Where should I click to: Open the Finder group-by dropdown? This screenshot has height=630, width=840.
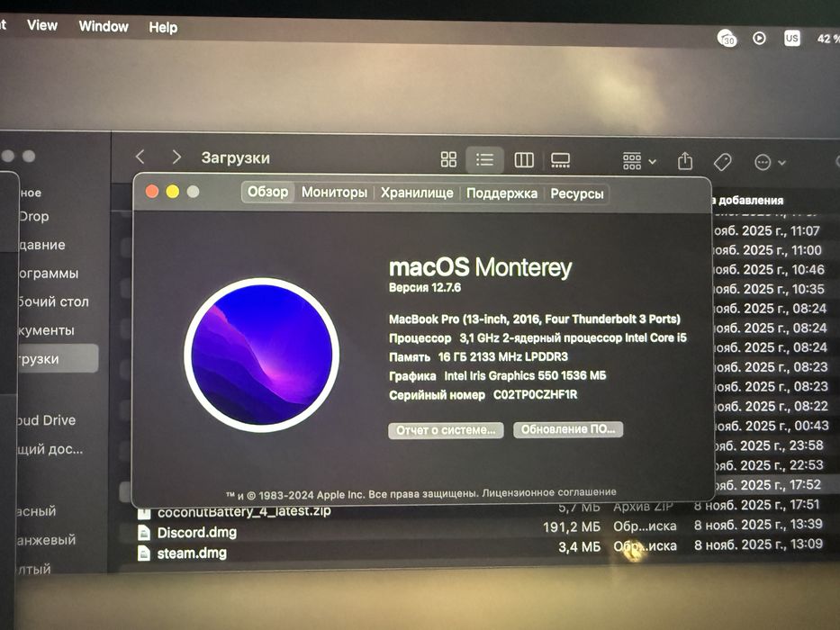pyautogui.click(x=639, y=161)
